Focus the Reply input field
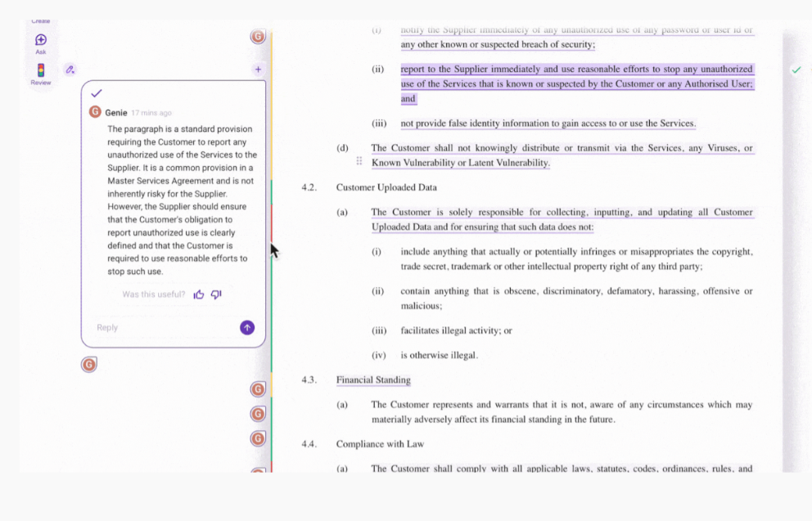The image size is (812, 521). click(164, 327)
